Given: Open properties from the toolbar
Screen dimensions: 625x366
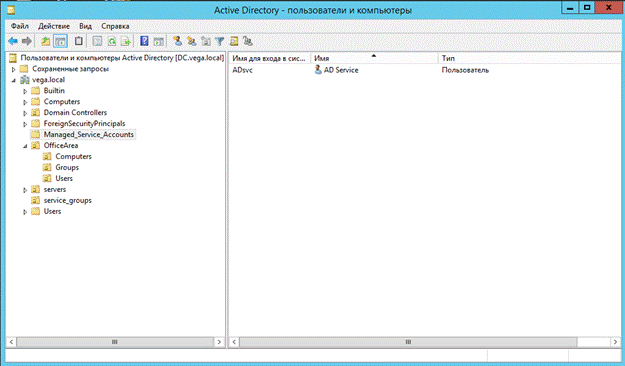Looking at the screenshot, I should pos(97,41).
